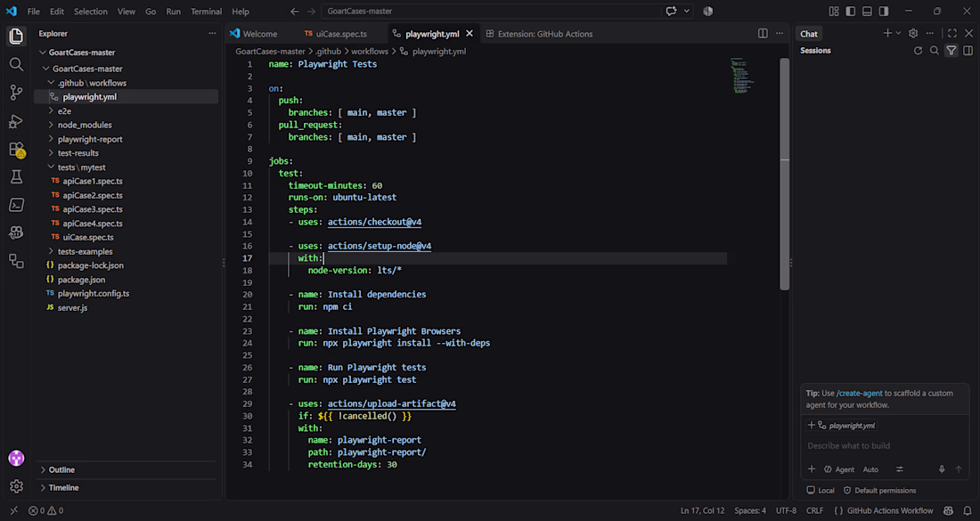The width and height of the screenshot is (980, 521).
Task: Open the Terminal menu
Action: point(207,12)
